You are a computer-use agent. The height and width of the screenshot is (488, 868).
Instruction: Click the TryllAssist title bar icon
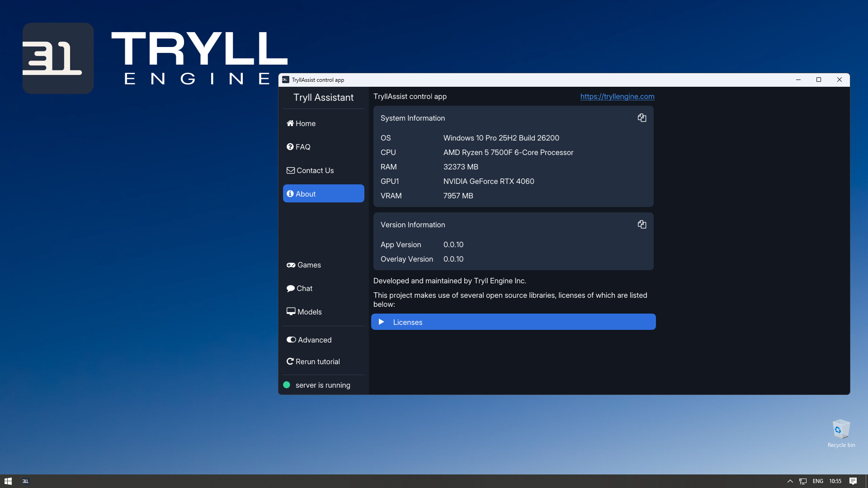pos(285,80)
